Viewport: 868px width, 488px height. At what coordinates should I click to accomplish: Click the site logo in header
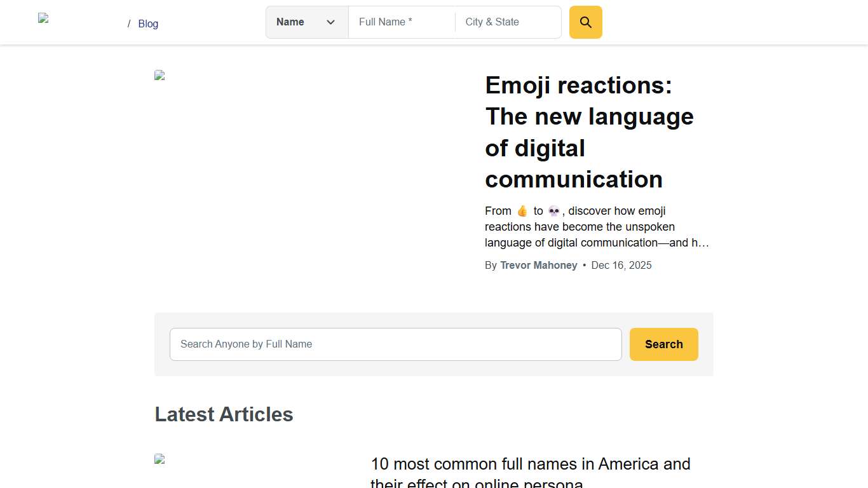(x=44, y=18)
